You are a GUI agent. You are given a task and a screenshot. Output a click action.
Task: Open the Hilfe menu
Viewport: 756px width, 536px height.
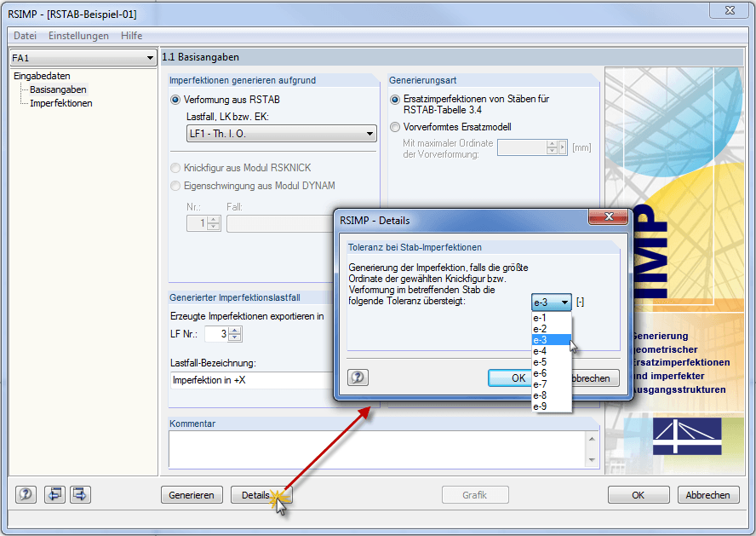[132, 36]
